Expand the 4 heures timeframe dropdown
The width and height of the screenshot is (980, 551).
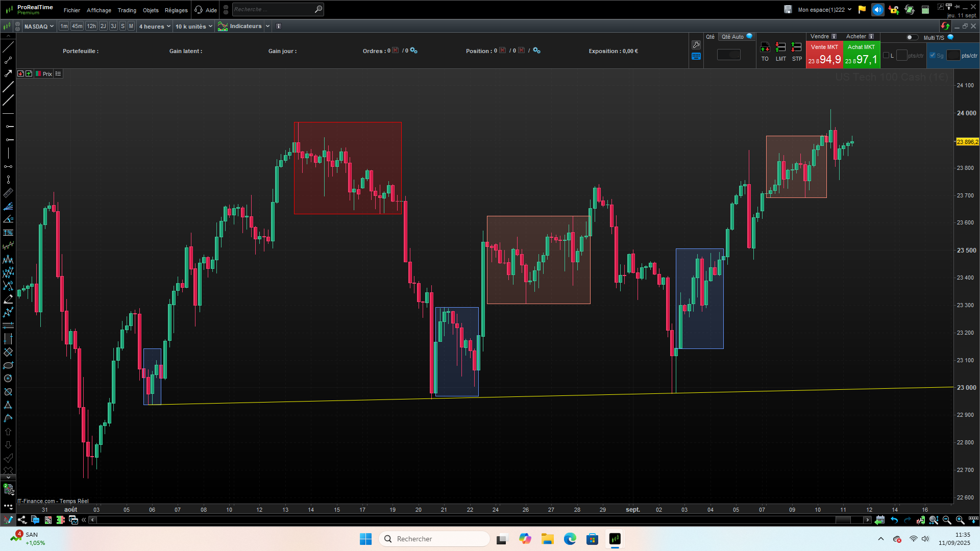click(155, 27)
